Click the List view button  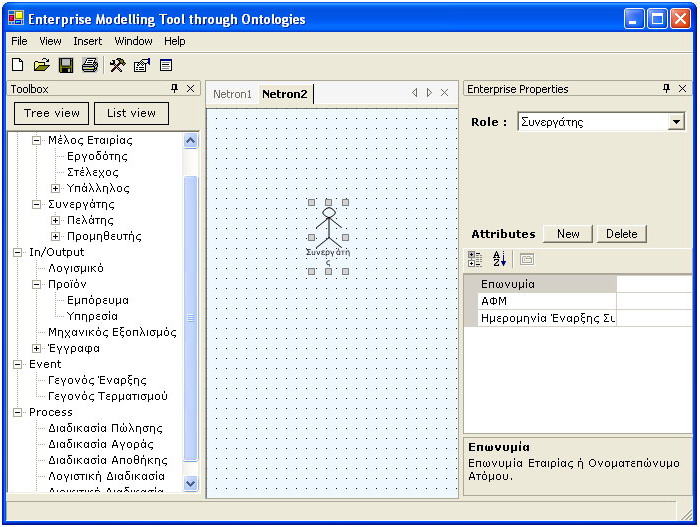131,113
